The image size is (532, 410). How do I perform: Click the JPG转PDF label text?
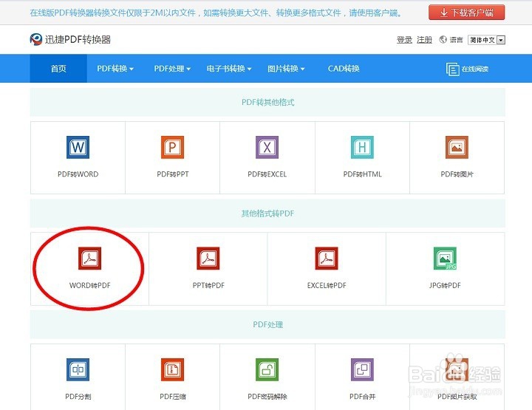pos(445,286)
